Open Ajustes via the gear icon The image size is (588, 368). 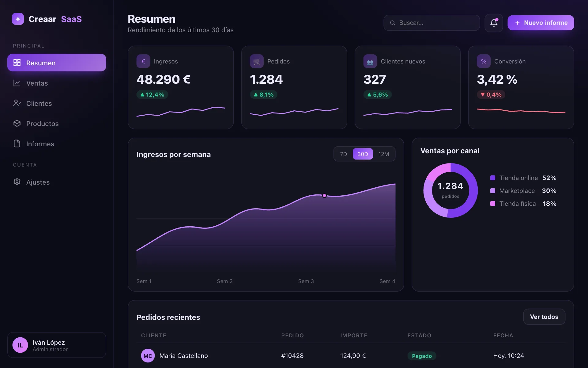(x=17, y=182)
